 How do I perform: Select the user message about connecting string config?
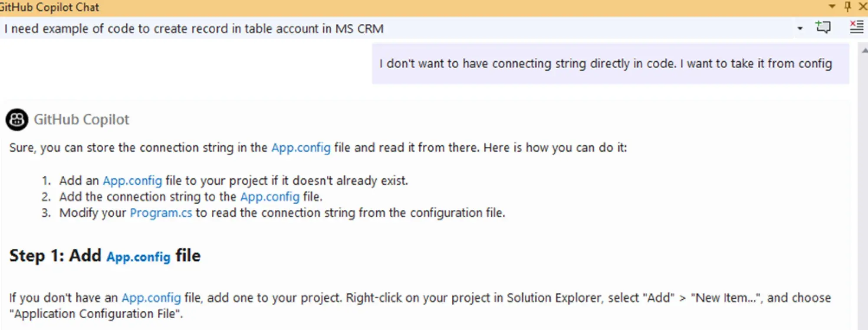(610, 64)
